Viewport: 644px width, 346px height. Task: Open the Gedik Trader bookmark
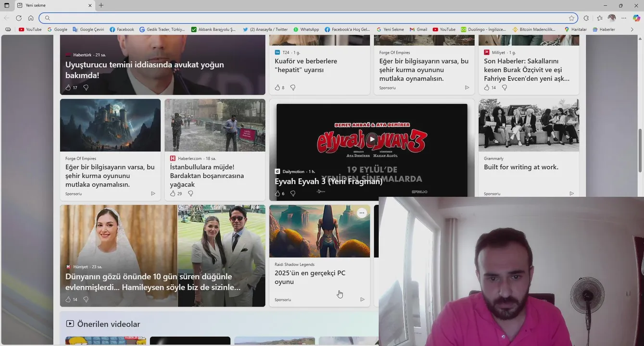click(x=162, y=29)
